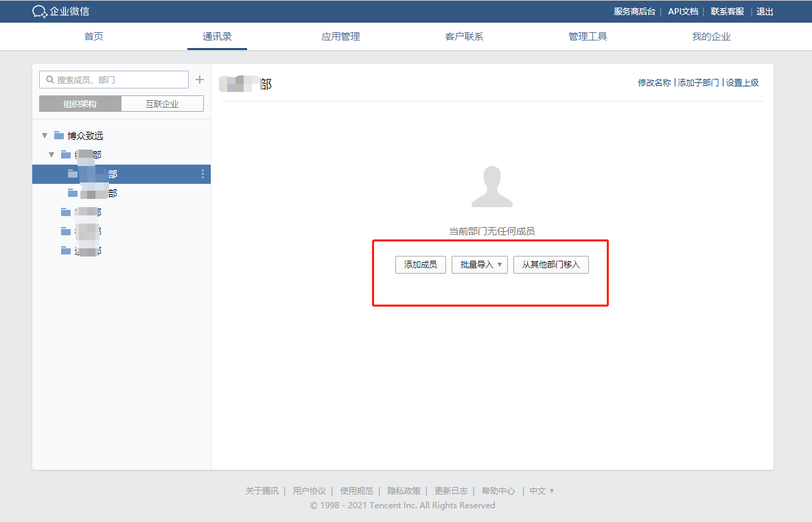The image size is (812, 522).
Task: Open the 批量导入 dropdown
Action: pos(479,265)
